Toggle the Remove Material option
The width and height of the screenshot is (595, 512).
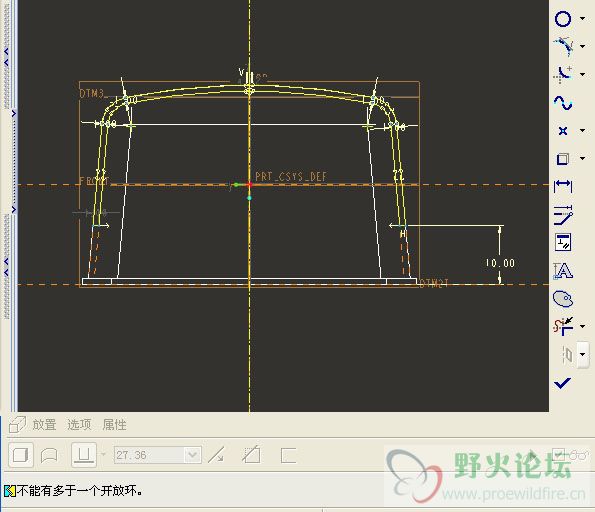(x=251, y=454)
